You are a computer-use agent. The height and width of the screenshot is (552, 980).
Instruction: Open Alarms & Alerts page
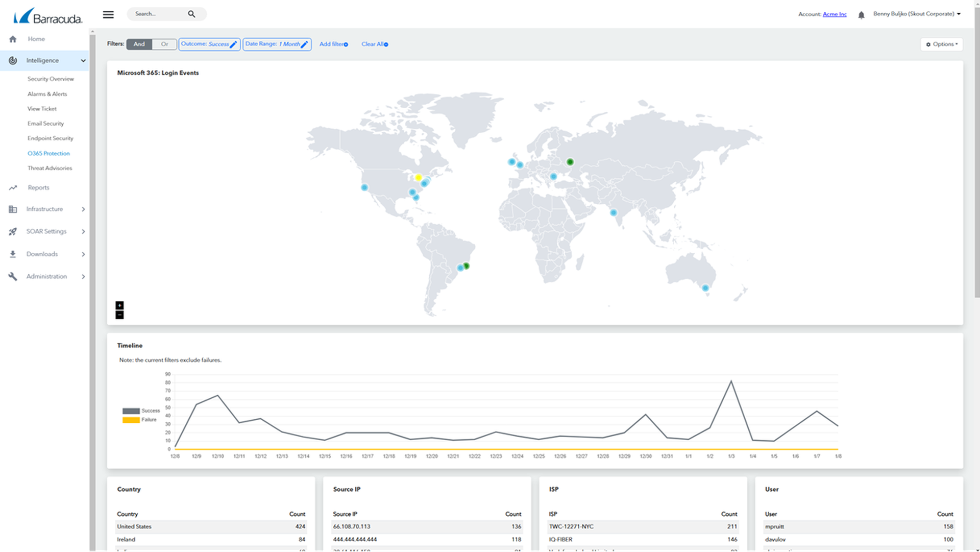47,94
